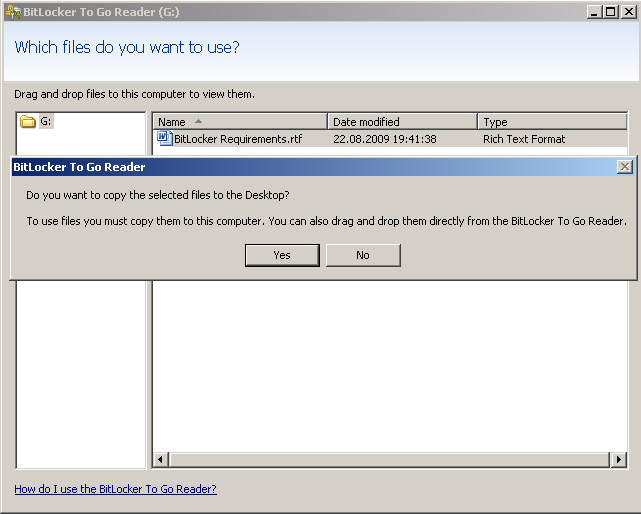Screen dimensions: 641x514
Task: Sort the list by the Name column header
Action: click(x=240, y=122)
